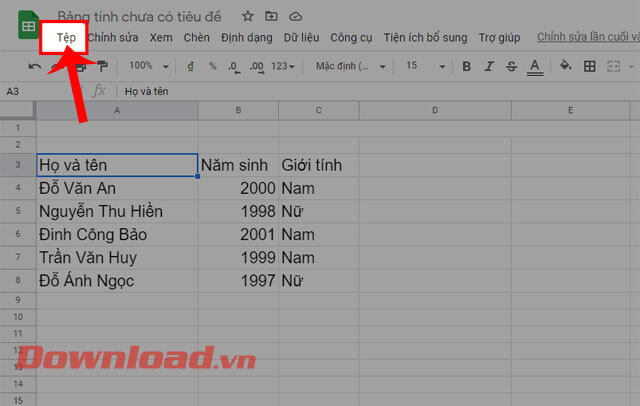Open the borders tool

click(589, 66)
